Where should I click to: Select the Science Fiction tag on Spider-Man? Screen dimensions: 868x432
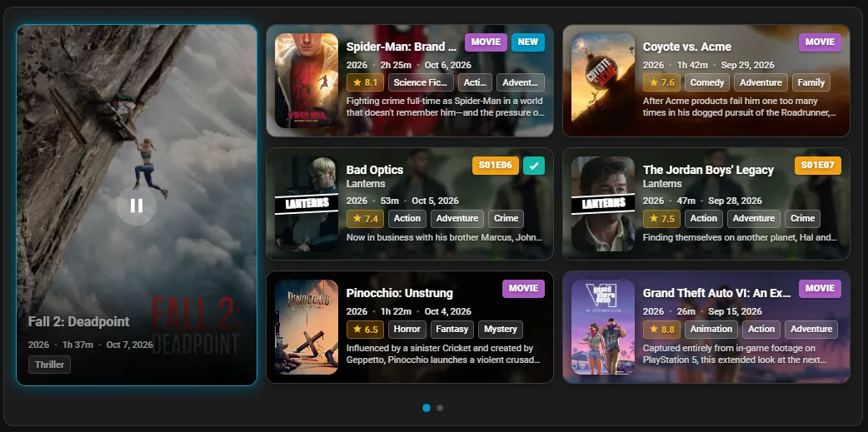[421, 82]
